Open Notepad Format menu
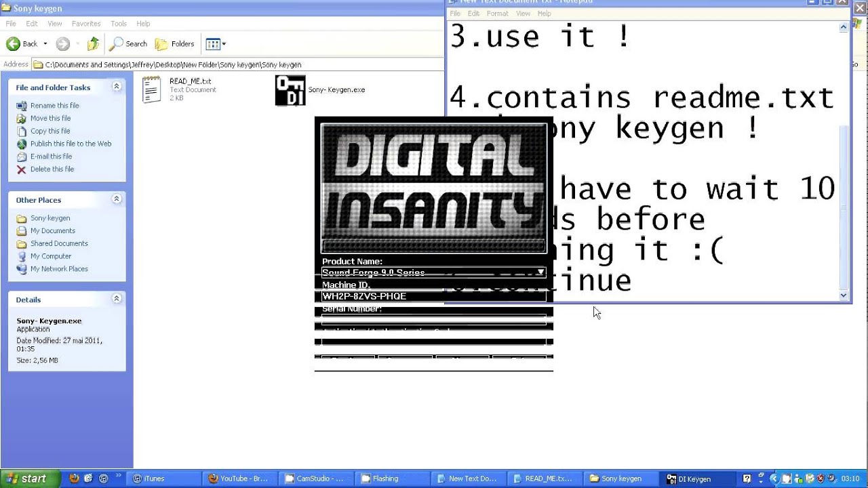This screenshot has width=868, height=488. 497,14
